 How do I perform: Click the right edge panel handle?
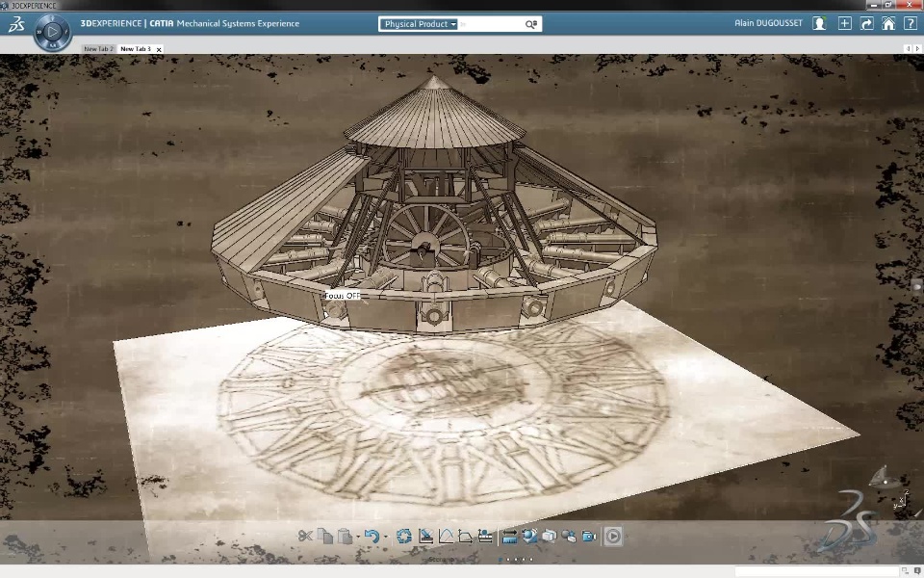918,287
